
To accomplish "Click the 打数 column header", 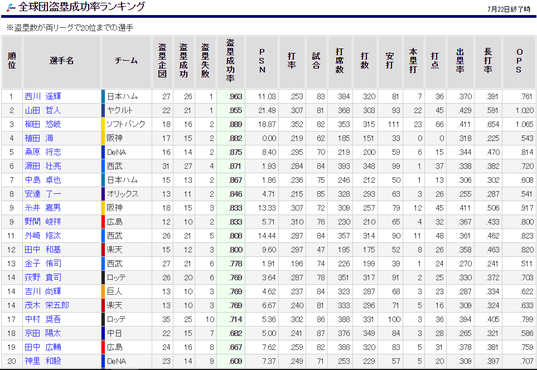I will coord(365,61).
